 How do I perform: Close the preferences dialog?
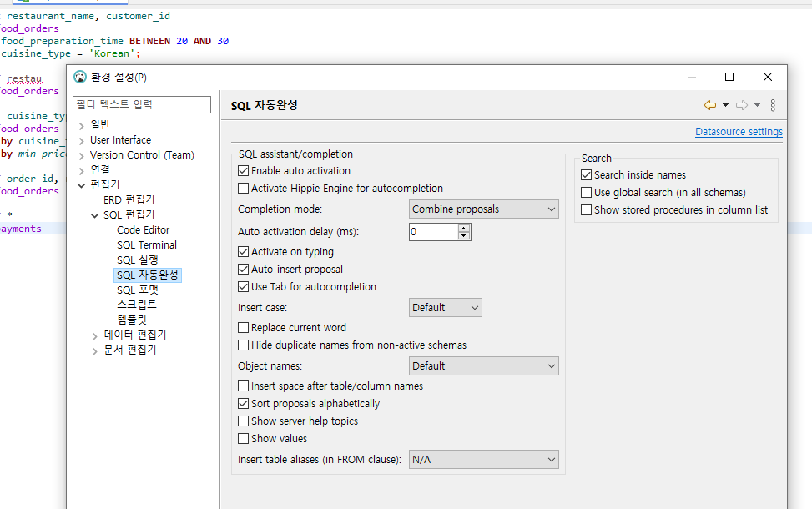768,77
